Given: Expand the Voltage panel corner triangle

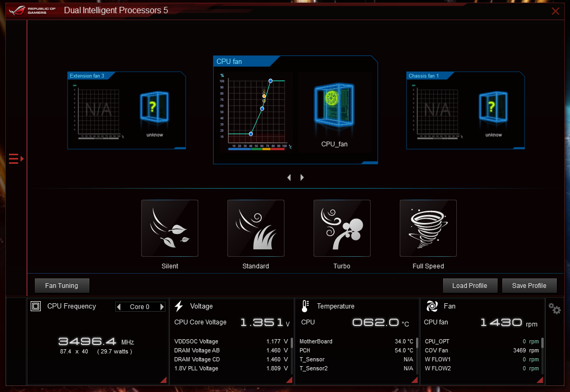Looking at the screenshot, I should (289, 380).
